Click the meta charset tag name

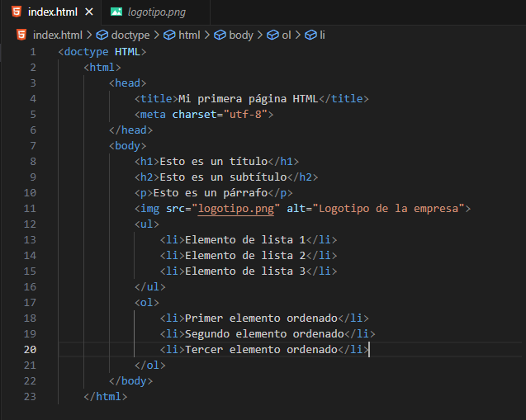(x=153, y=115)
